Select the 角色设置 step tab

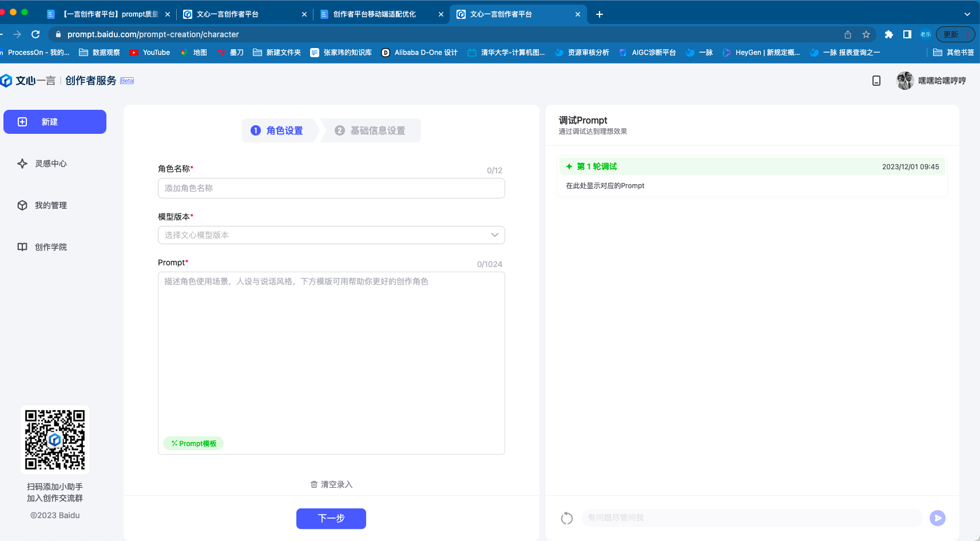point(278,130)
